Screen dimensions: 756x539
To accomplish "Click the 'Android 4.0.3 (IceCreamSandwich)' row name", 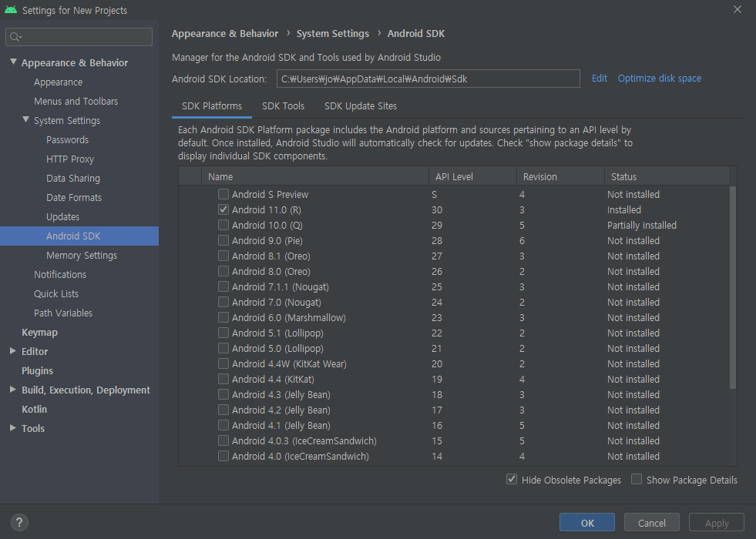I will (x=304, y=440).
